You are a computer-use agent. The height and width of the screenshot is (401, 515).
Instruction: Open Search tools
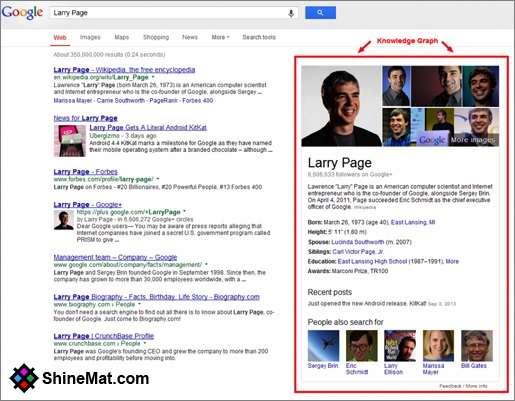pyautogui.click(x=259, y=37)
